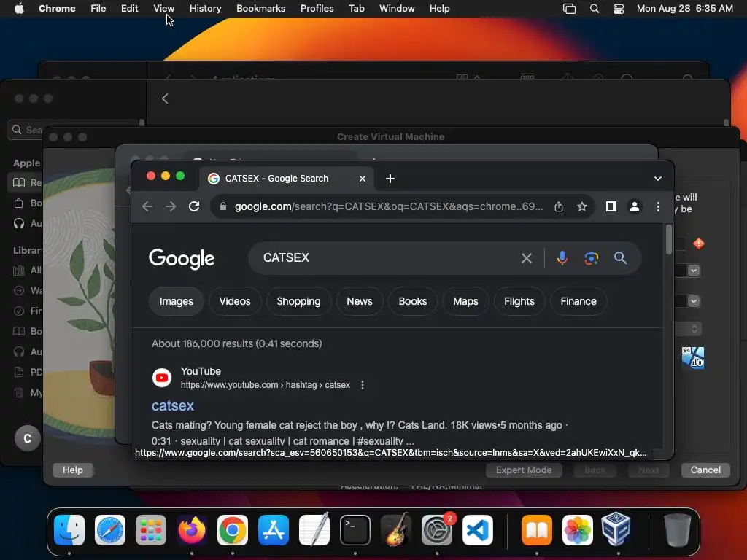Click the Chrome address bar URL
747x560 pixels.
click(x=388, y=206)
